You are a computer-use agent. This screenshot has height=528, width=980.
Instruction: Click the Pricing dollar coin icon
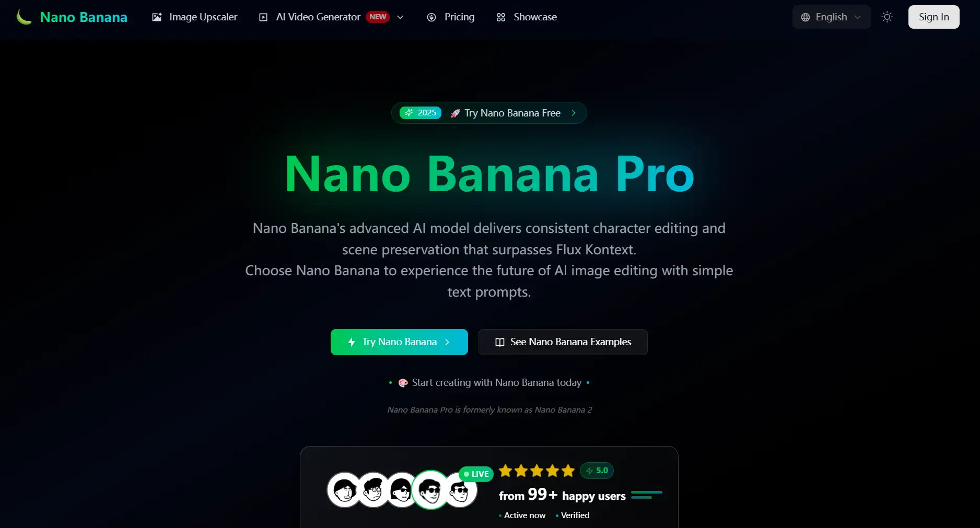point(431,17)
